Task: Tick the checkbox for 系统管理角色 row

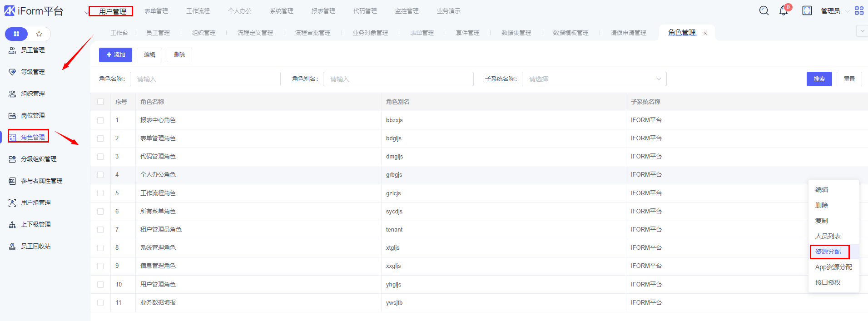Action: [x=100, y=248]
